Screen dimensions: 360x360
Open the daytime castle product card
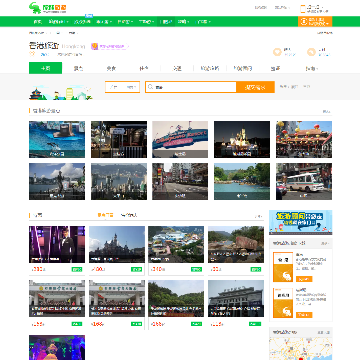(117, 244)
